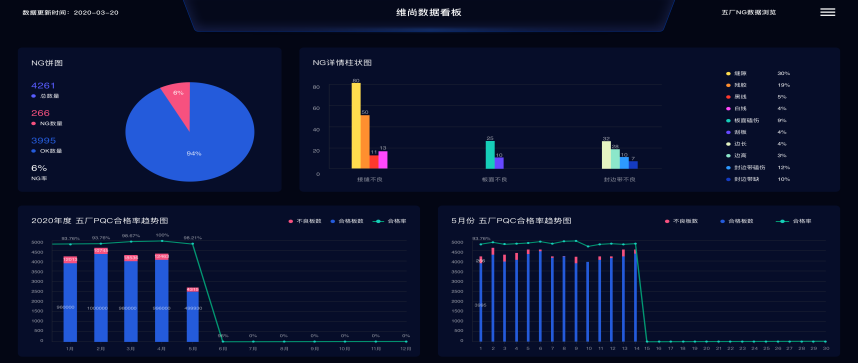
Task: Click the 6% pink NG pie slice
Action: click(x=178, y=94)
